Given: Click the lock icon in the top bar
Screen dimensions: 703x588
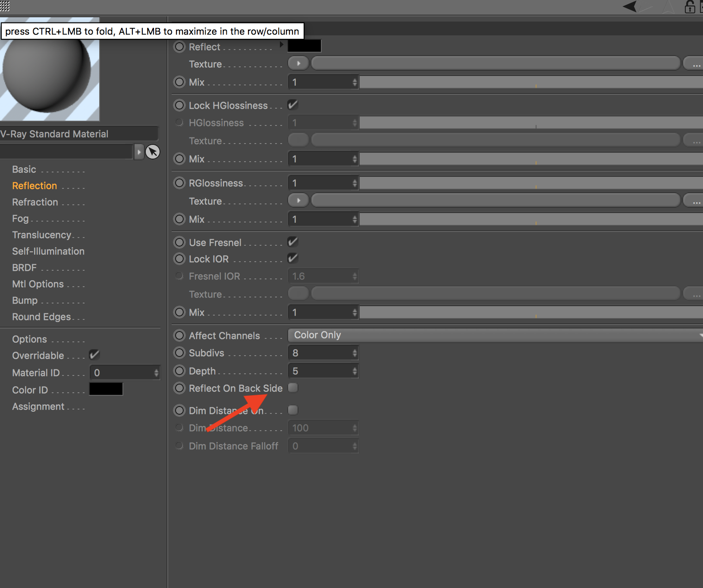Looking at the screenshot, I should (x=690, y=6).
